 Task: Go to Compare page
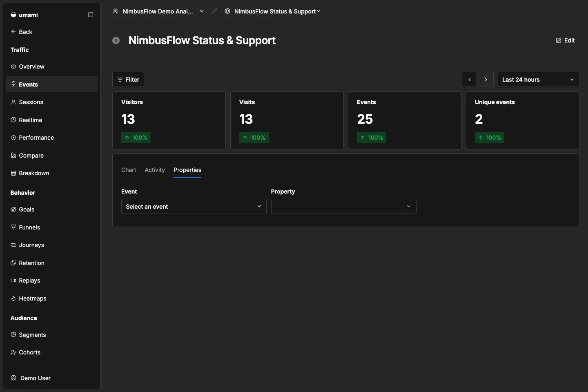tap(52, 155)
